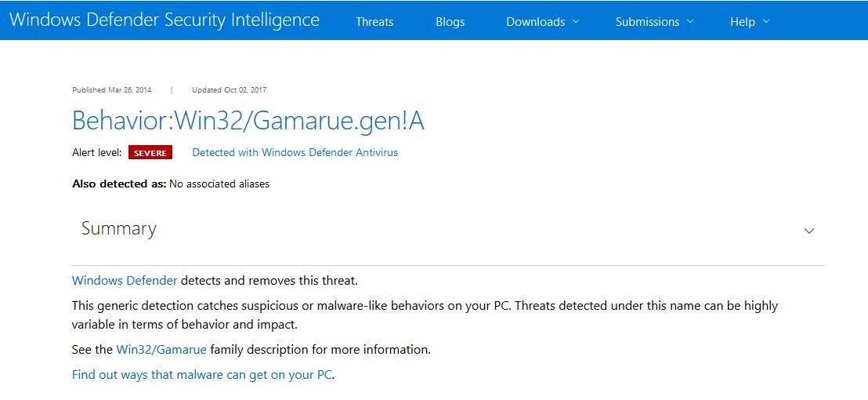868x400 pixels.
Task: Follow the Windows Defender link in summary
Action: click(x=125, y=280)
